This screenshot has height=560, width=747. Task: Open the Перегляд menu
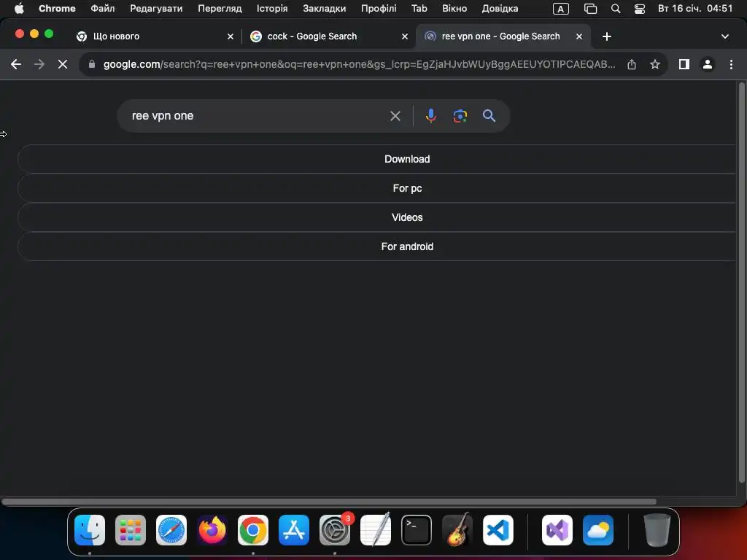[x=220, y=9]
